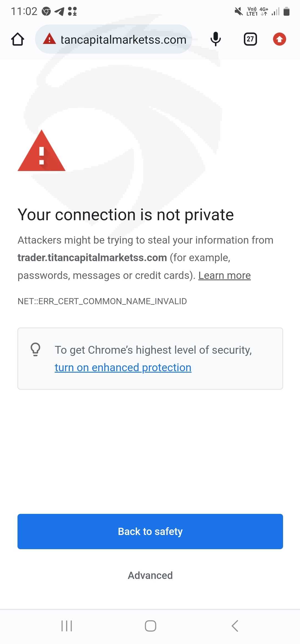Tap the Telegram notification icon in status bar

59,11
